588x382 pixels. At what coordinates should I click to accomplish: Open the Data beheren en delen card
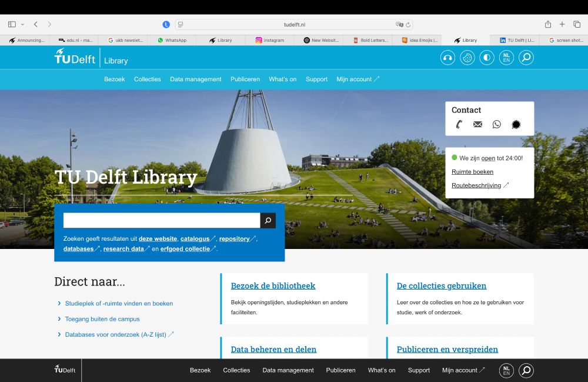click(274, 350)
